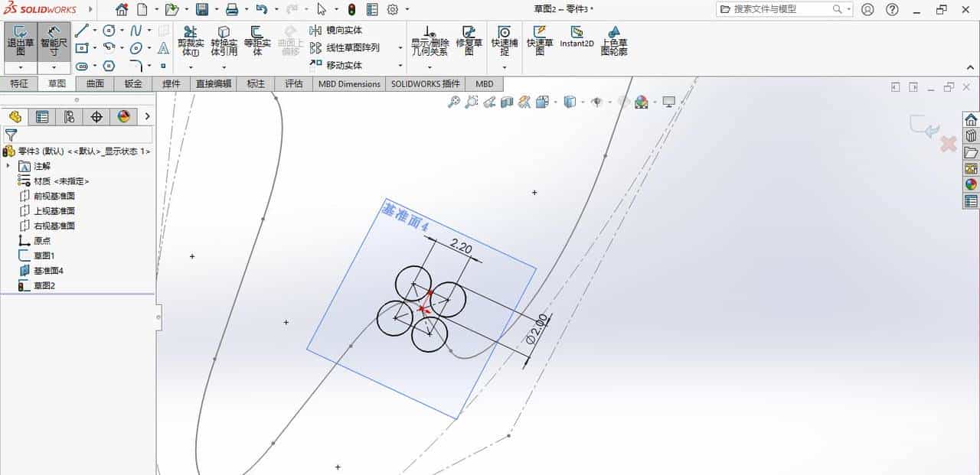Click the Help question mark button

[893, 10]
